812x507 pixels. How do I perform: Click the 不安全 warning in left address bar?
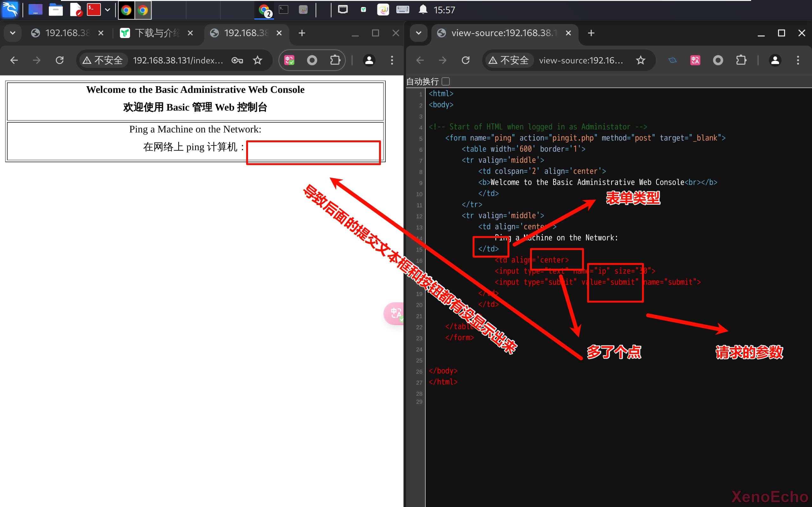(103, 60)
